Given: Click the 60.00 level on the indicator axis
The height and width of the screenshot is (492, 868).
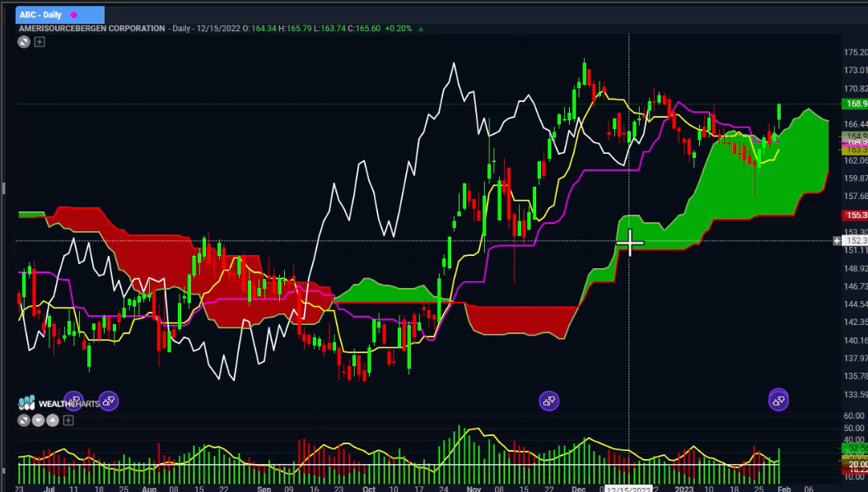Looking at the screenshot, I should pos(854,415).
